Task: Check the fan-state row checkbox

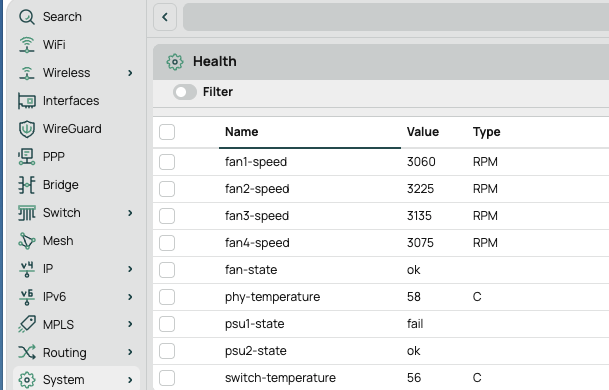Action: (x=167, y=270)
